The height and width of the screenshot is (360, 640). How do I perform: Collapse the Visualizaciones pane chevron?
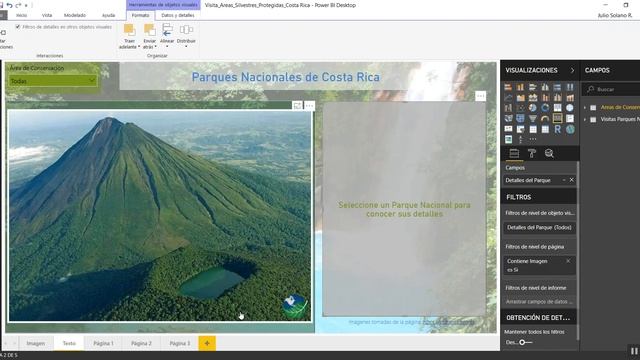point(572,71)
